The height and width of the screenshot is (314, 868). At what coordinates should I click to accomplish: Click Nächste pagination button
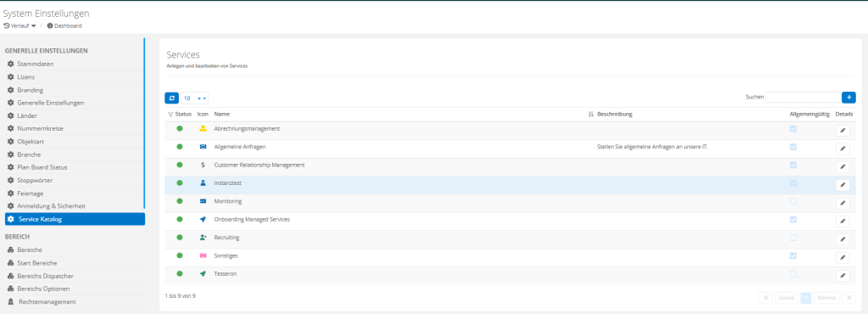click(x=826, y=297)
